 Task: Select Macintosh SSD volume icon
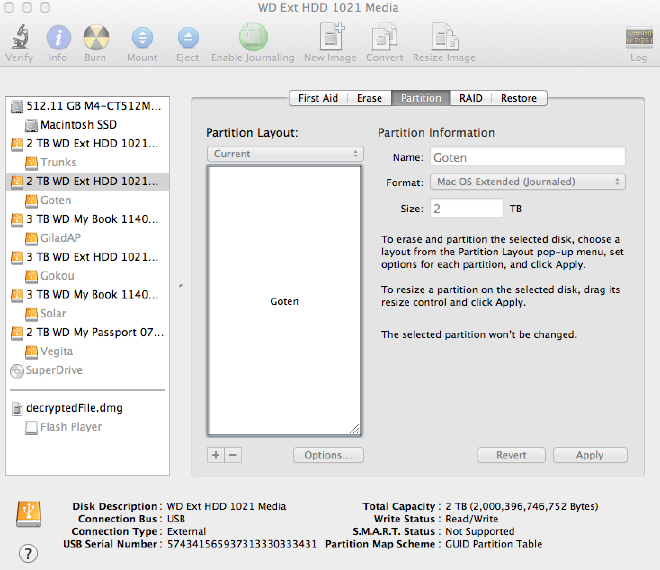31,125
